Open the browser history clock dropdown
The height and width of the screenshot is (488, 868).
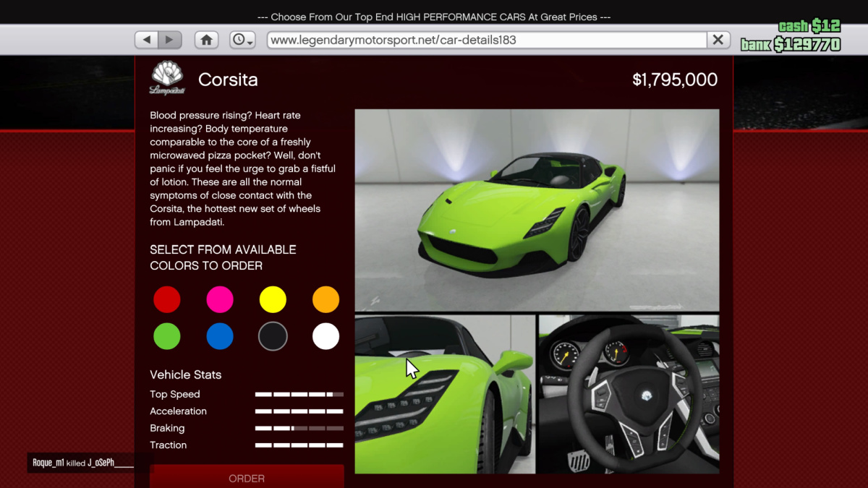[x=242, y=40]
